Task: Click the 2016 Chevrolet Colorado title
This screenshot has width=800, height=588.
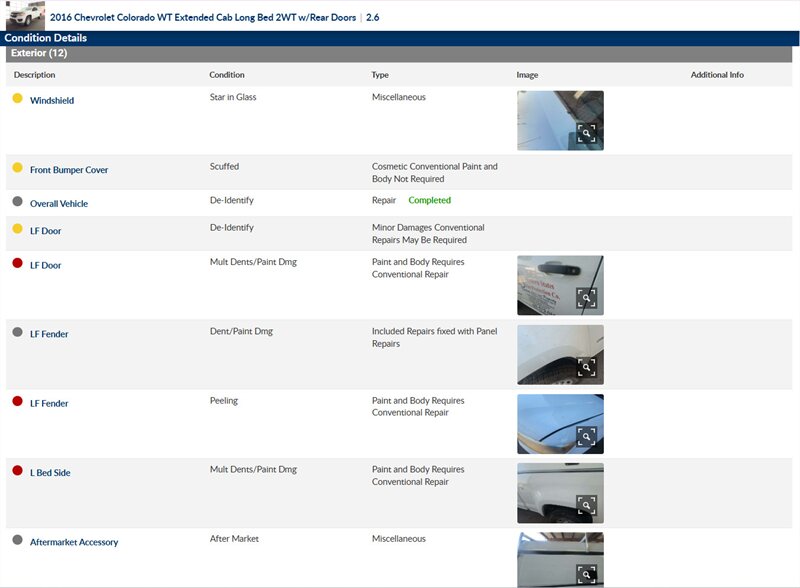Action: pyautogui.click(x=204, y=17)
